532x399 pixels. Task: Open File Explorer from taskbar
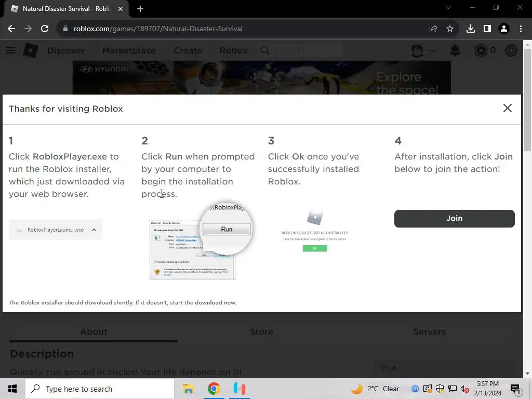[x=188, y=389]
